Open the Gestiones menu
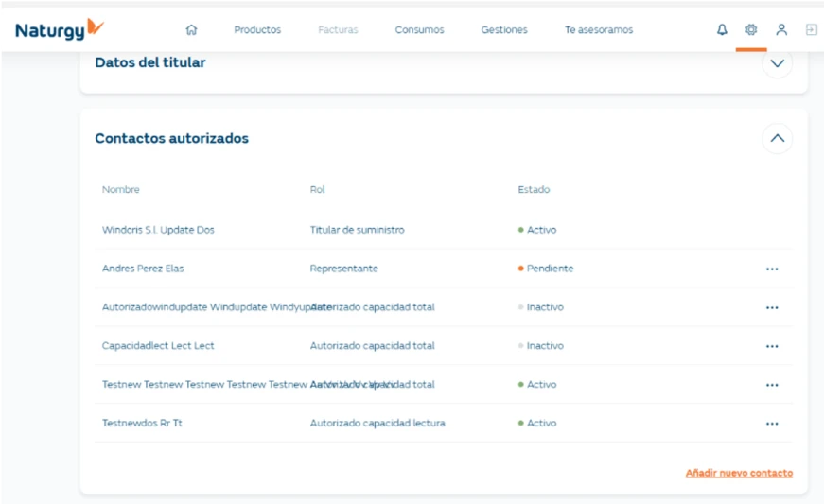The width and height of the screenshot is (824, 504). [504, 30]
